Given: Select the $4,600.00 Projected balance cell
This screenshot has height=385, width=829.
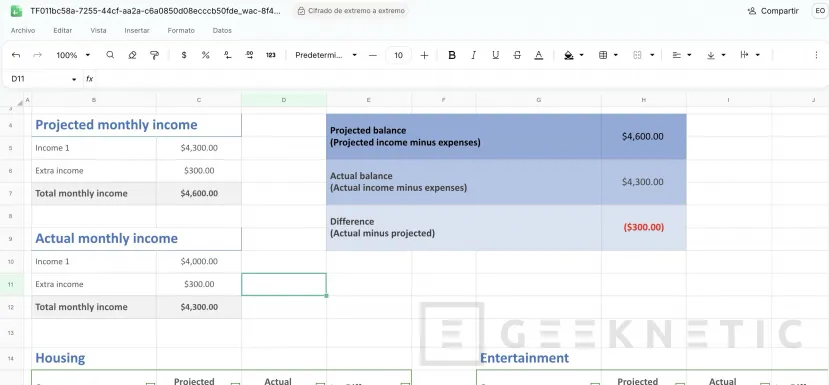Looking at the screenshot, I should 643,136.
